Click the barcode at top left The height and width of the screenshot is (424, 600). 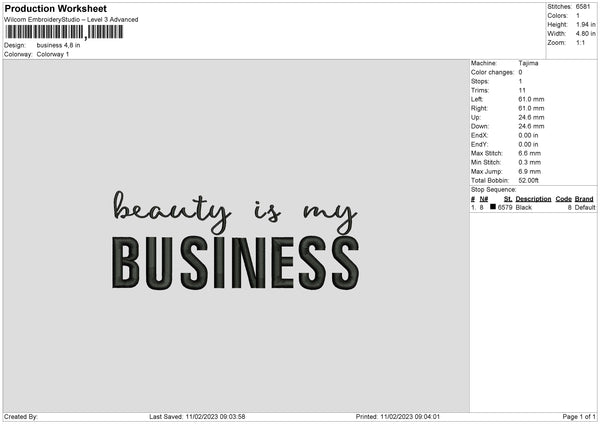tap(64, 32)
